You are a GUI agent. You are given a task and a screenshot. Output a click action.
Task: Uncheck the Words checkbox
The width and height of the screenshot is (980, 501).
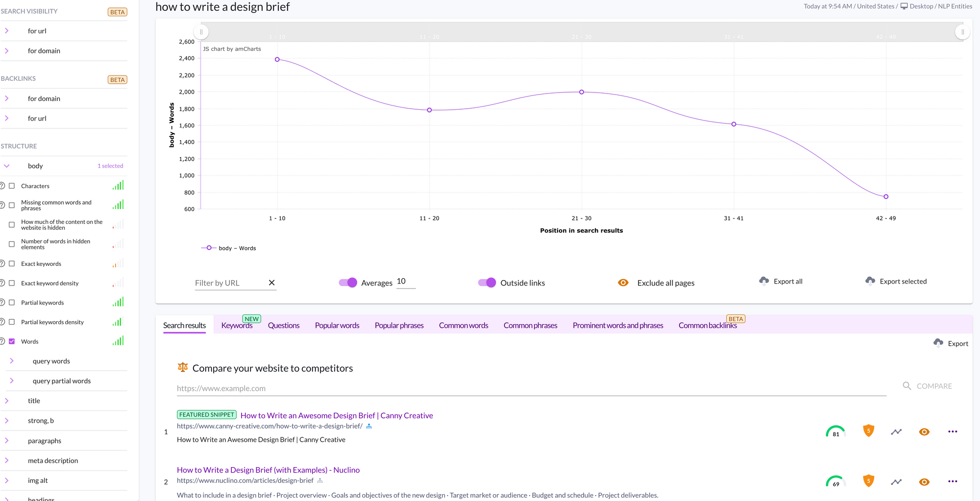pos(12,341)
